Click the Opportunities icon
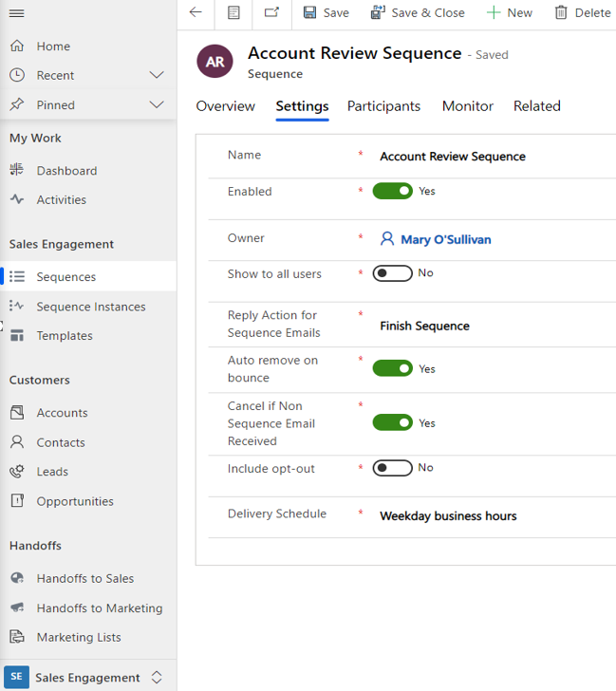 tap(17, 500)
